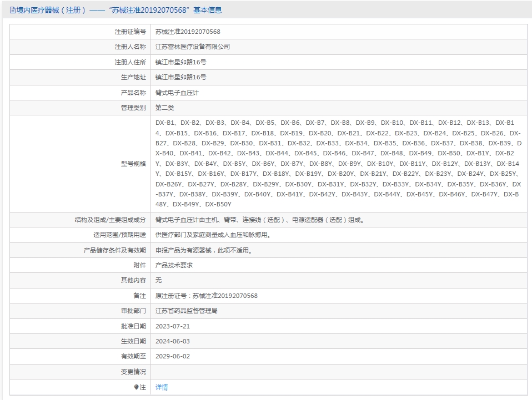The image size is (532, 400).
Task: Click the document icon in page header
Action: 13,10
